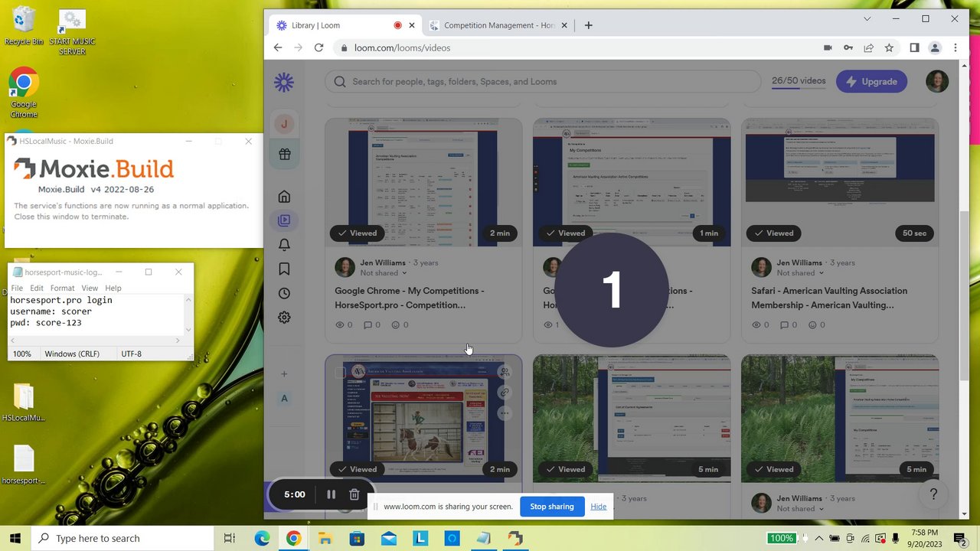980x551 pixels.
Task: Expand Not shared dropdown on Google Chrome video
Action: [x=382, y=273]
